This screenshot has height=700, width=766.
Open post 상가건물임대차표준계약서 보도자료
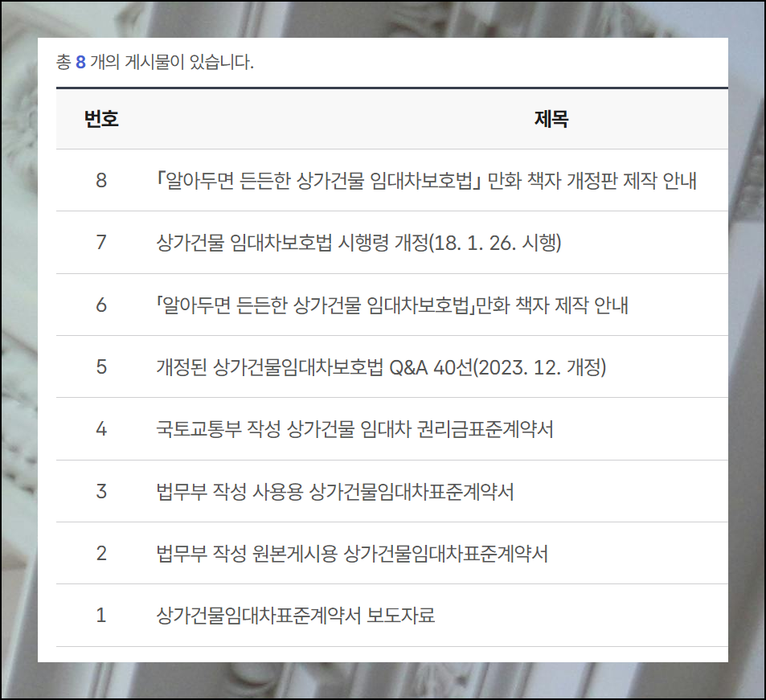point(296,615)
